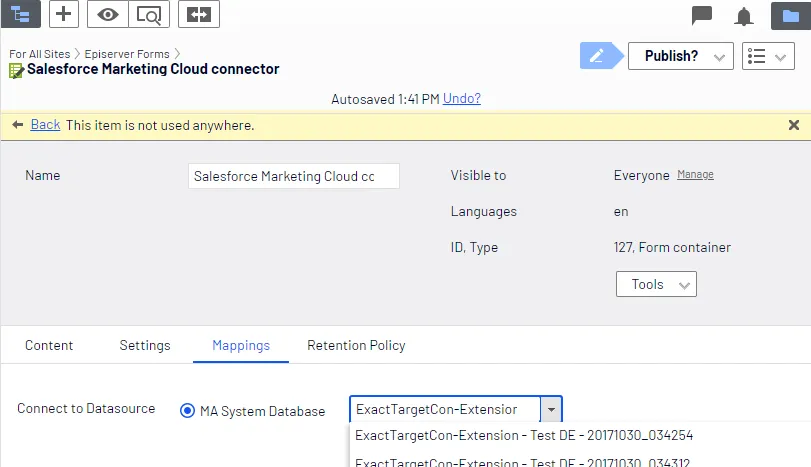Open the Retention Policy tab

coord(356,345)
